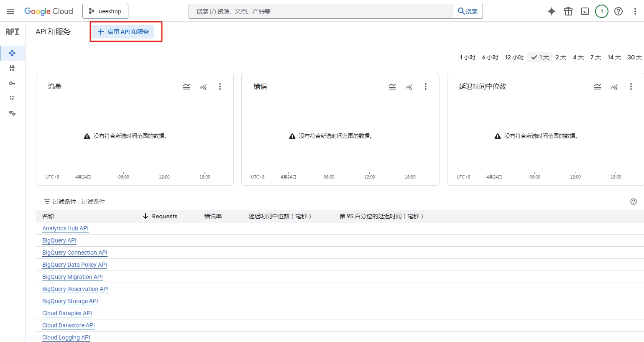Open BigQuery API link
Viewport: 644px width, 342px height.
pos(59,240)
